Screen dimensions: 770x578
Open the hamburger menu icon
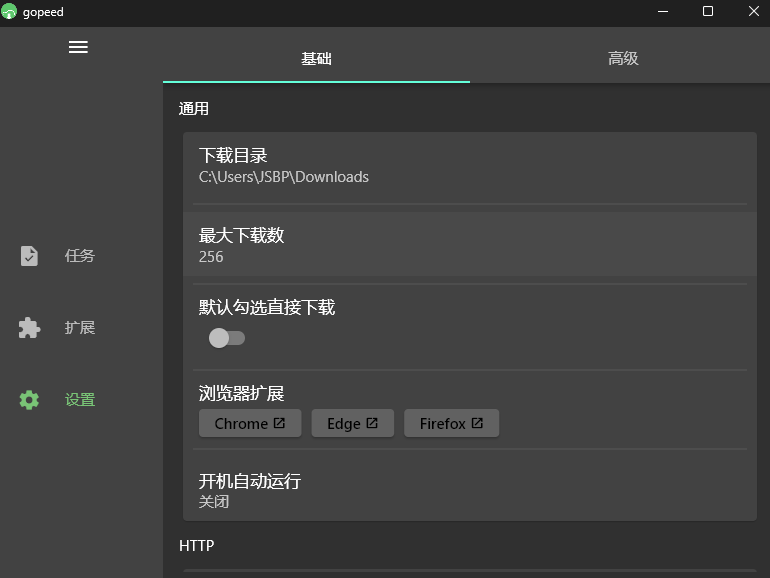pyautogui.click(x=78, y=47)
